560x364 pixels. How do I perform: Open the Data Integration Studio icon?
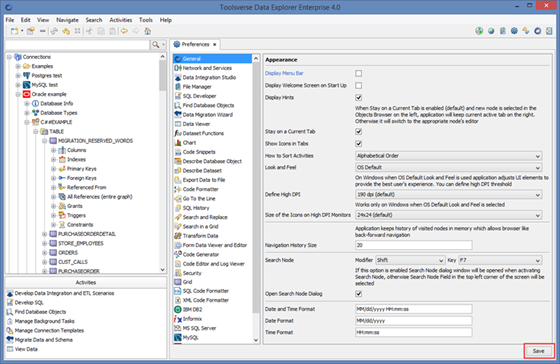click(x=178, y=77)
